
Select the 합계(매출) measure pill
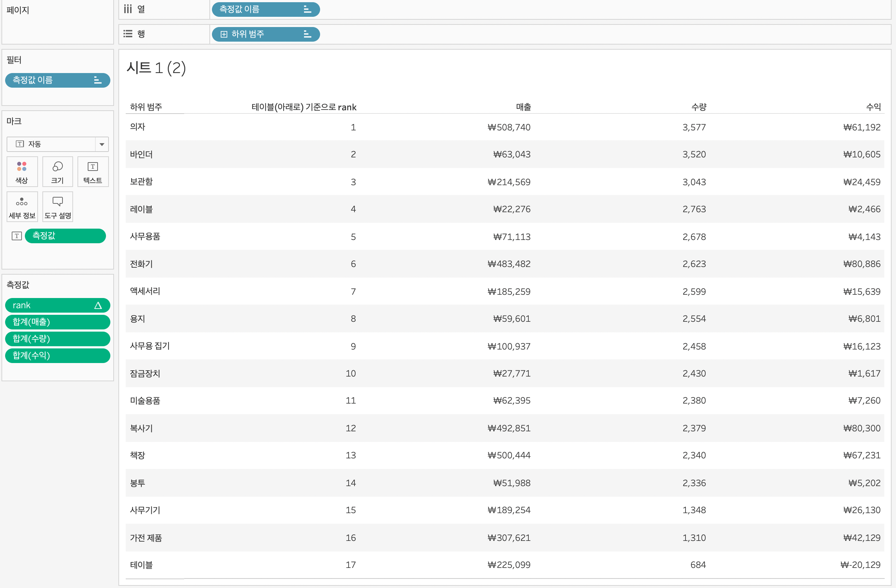point(57,322)
